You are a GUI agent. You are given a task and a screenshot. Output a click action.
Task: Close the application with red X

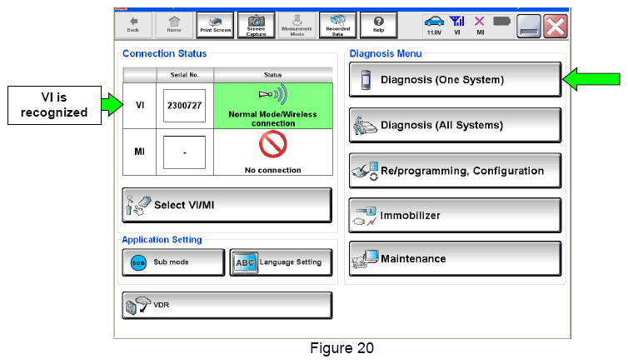(x=556, y=27)
